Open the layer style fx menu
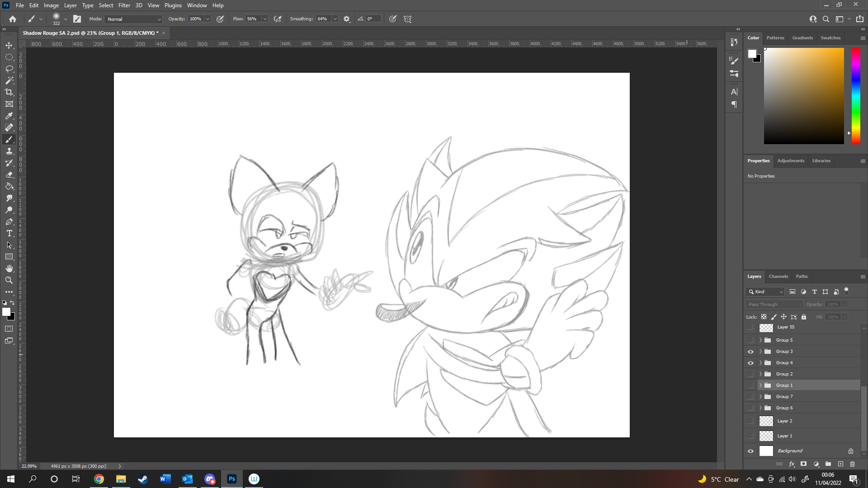This screenshot has height=488, width=868. tap(792, 464)
